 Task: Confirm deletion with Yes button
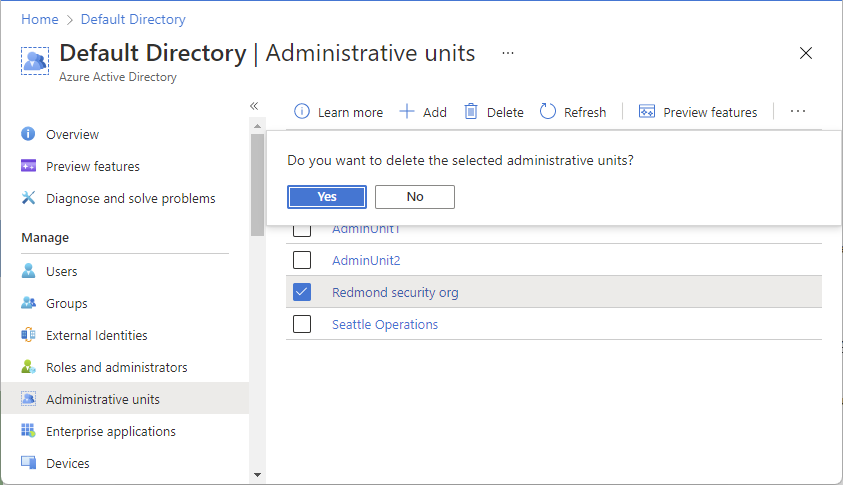[327, 197]
